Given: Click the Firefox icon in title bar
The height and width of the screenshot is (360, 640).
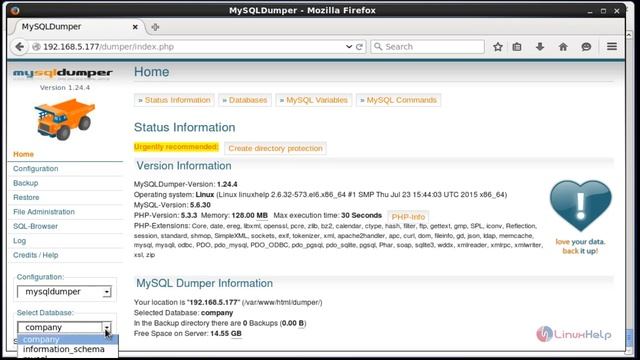Looking at the screenshot, I should (16, 11).
